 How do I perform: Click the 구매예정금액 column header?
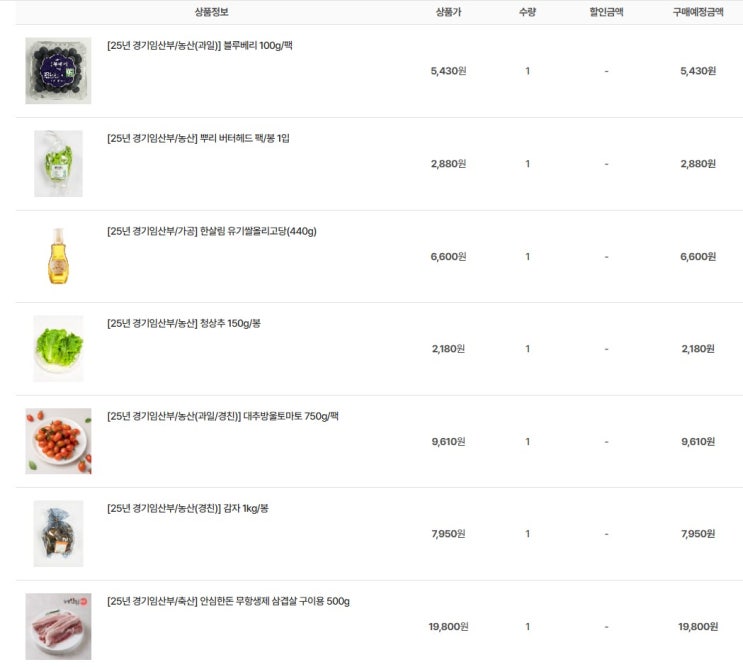[x=698, y=12]
